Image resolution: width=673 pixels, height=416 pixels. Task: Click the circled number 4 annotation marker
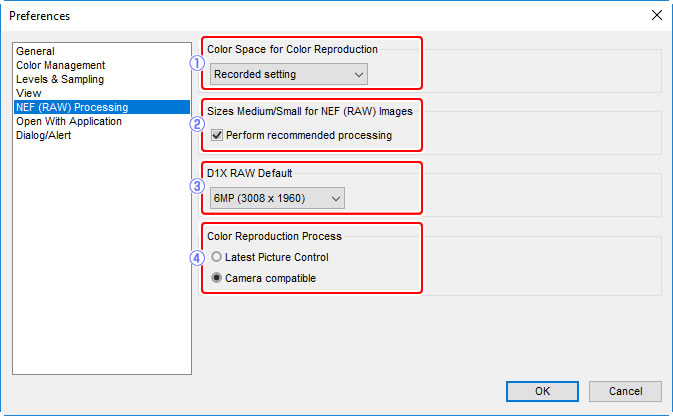197,258
